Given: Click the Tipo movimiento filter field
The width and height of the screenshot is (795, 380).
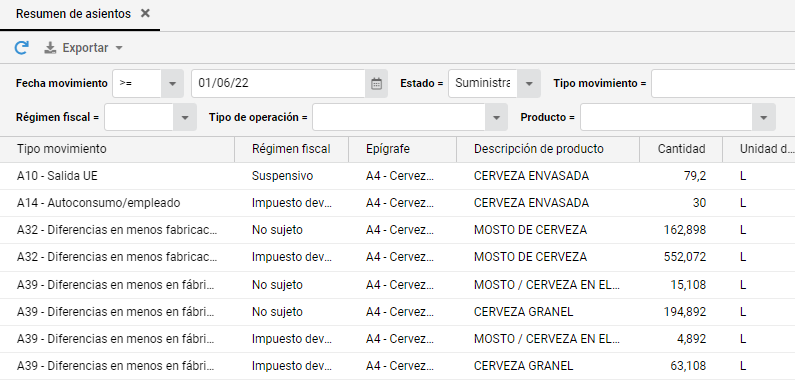Looking at the screenshot, I should (x=723, y=83).
